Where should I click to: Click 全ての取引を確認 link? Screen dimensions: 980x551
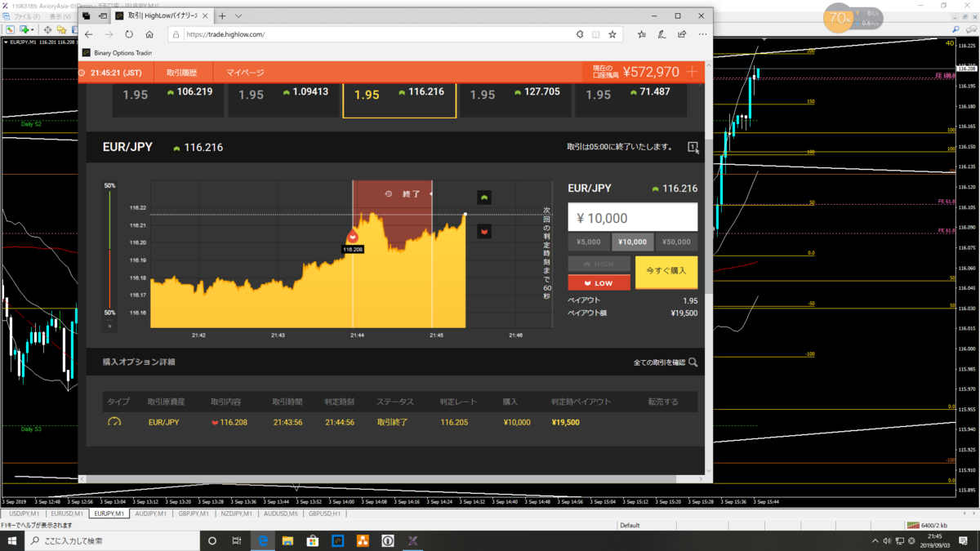(x=659, y=362)
